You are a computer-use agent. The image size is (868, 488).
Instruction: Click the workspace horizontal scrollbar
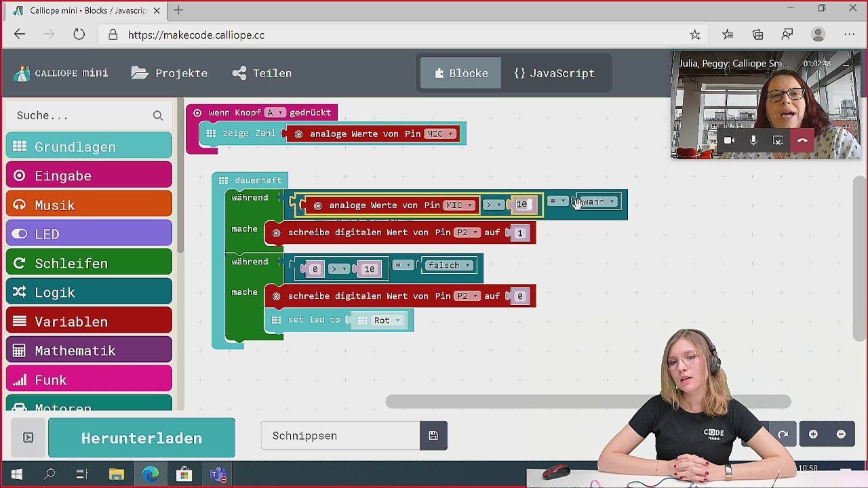(588, 402)
